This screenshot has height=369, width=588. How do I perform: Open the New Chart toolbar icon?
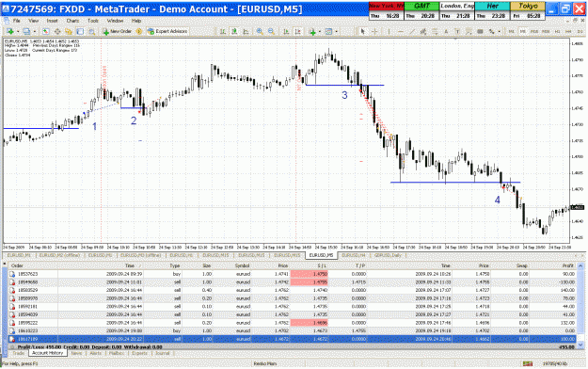(x=10, y=31)
